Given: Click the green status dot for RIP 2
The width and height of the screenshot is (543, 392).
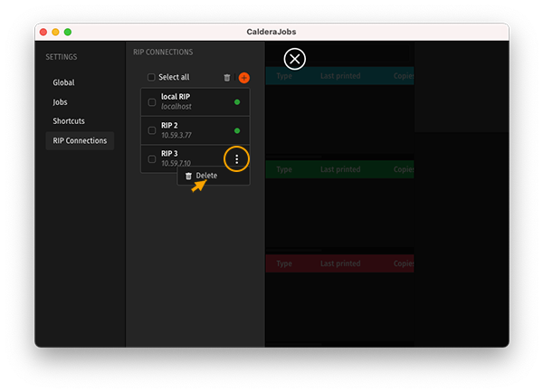Looking at the screenshot, I should (237, 130).
